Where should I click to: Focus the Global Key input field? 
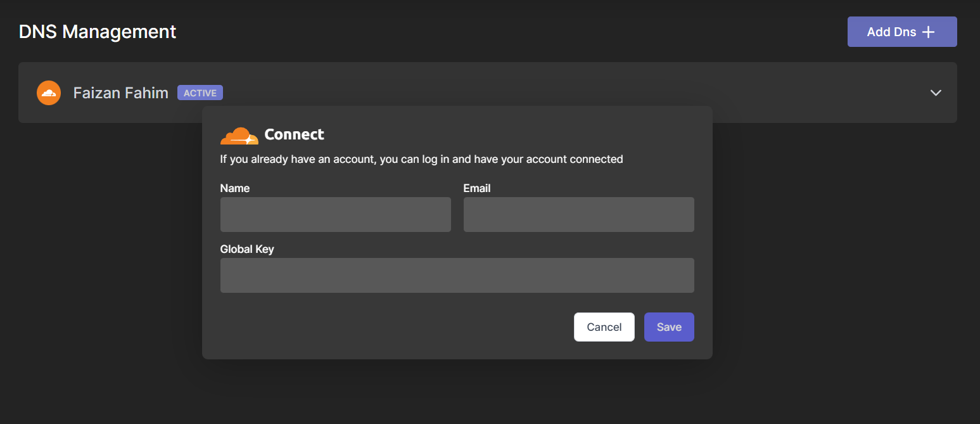(x=457, y=275)
